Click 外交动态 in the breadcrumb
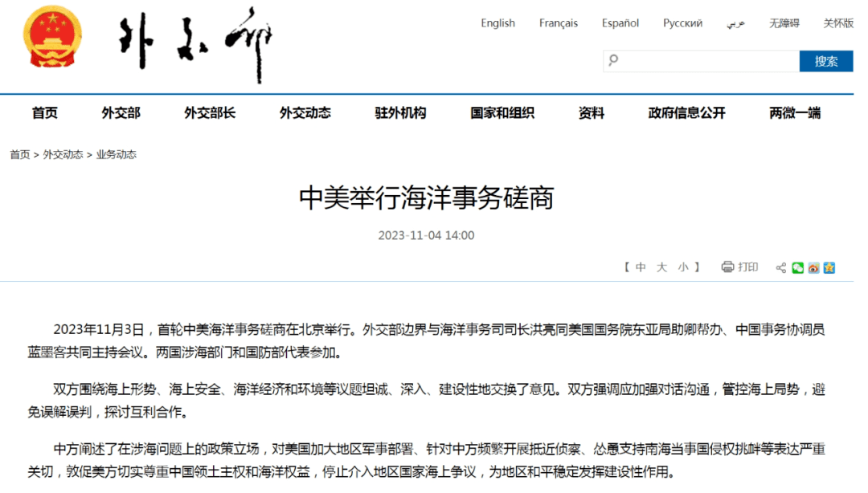 click(x=63, y=154)
